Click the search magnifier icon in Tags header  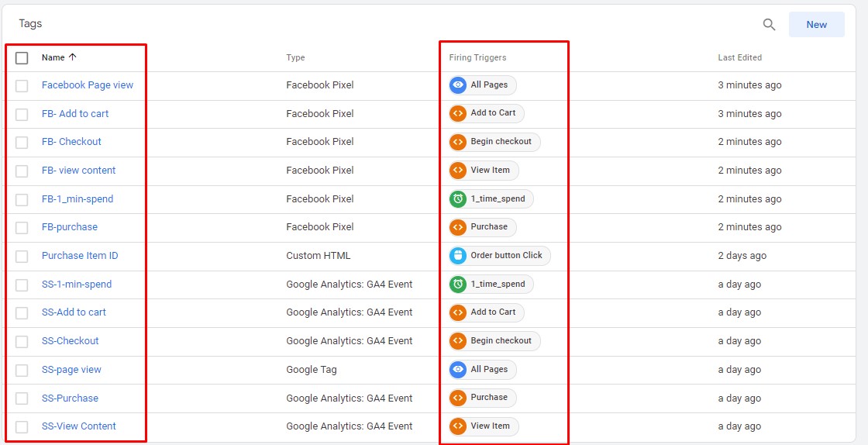[x=769, y=25]
